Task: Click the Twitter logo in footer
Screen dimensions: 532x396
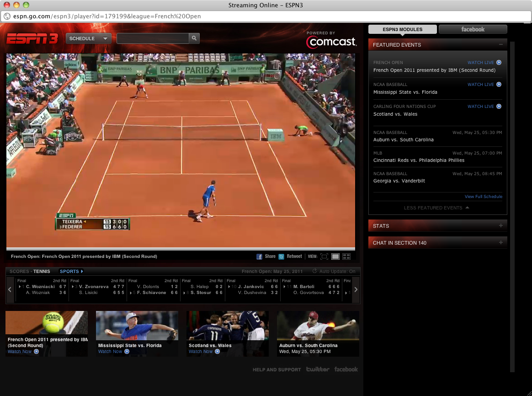Action: [318, 369]
